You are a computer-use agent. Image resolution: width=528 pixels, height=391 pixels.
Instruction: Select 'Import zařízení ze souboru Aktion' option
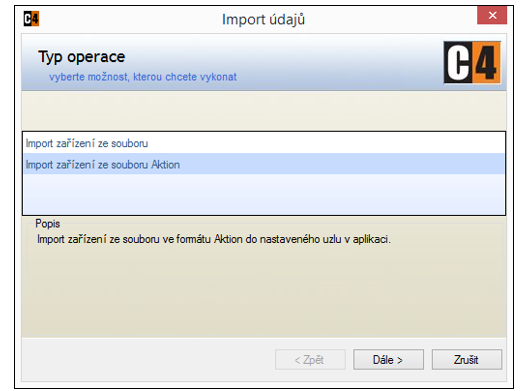(x=264, y=164)
